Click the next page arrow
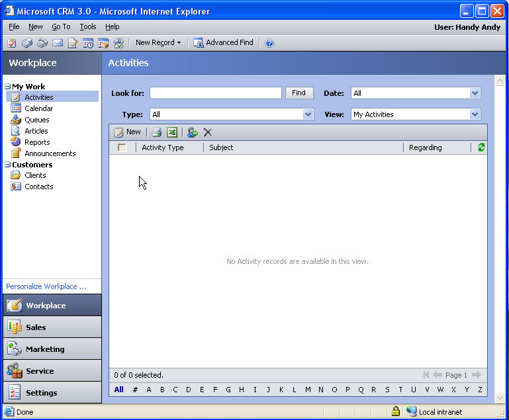The image size is (509, 420). pos(476,375)
